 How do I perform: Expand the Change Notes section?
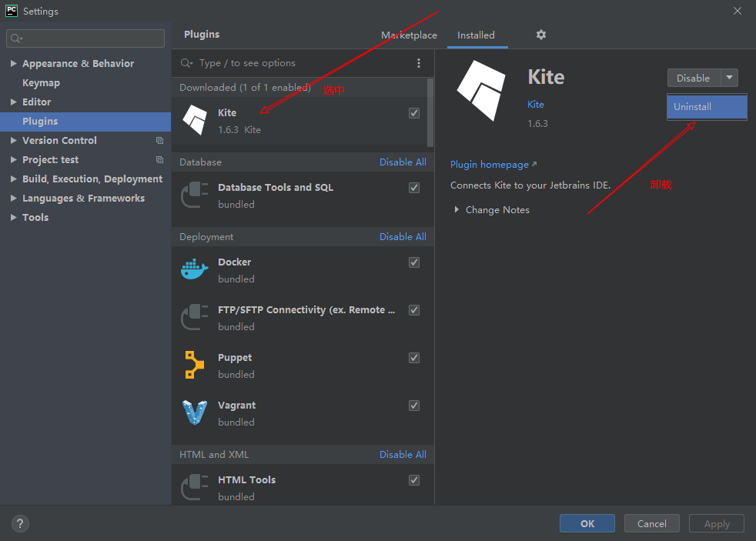tap(457, 209)
